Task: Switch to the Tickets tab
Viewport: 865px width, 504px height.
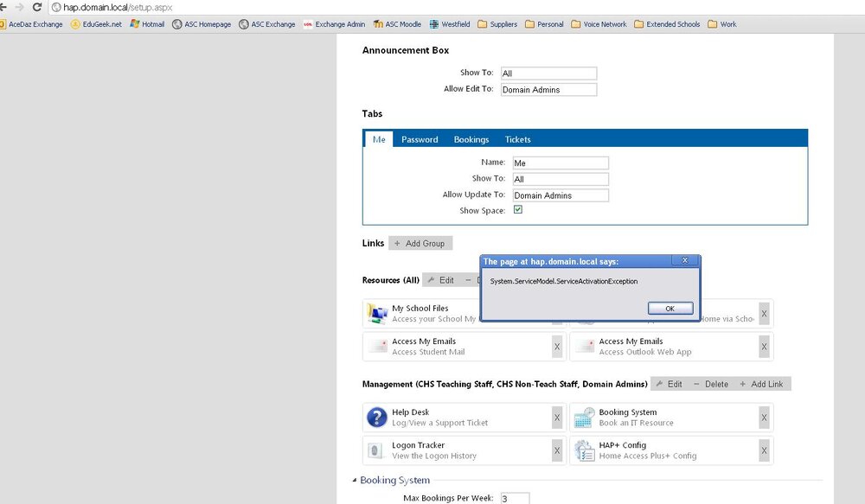Action: pos(517,139)
